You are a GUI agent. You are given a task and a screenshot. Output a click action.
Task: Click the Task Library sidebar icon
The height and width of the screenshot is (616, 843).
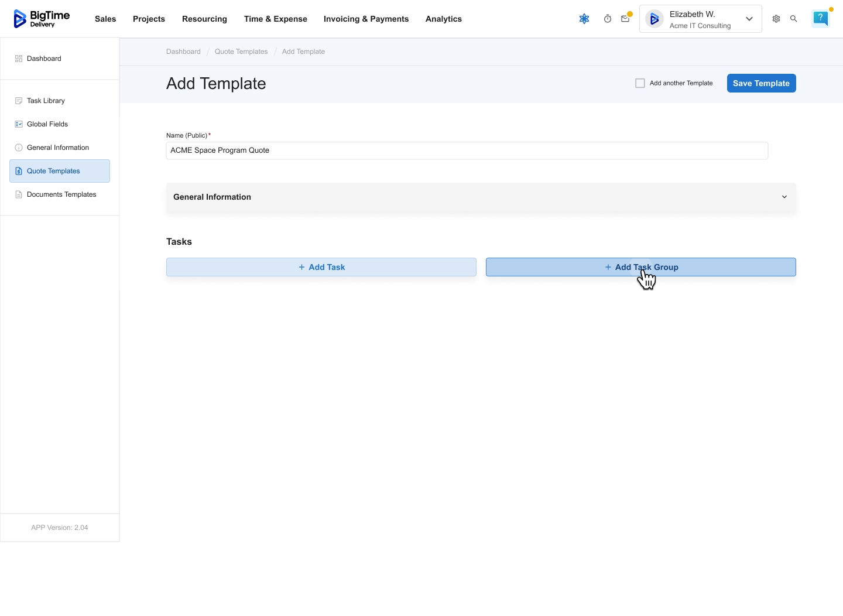19,101
